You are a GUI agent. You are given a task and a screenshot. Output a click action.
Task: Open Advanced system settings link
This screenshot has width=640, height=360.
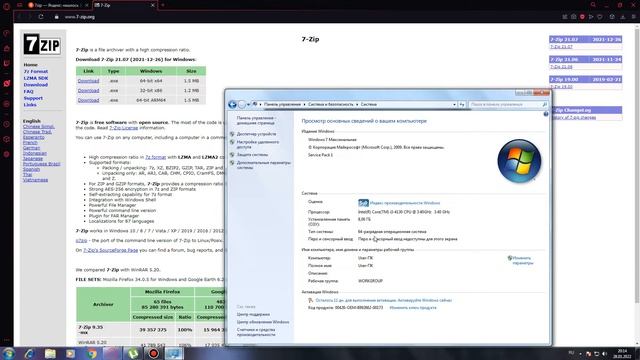click(x=264, y=165)
